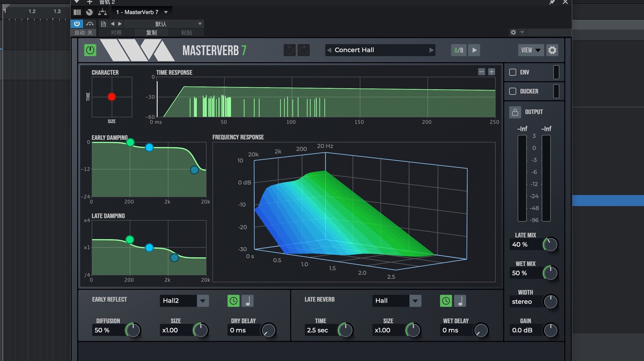Click the undo arrow in plugin header
644x361 pixels.
coord(289,50)
